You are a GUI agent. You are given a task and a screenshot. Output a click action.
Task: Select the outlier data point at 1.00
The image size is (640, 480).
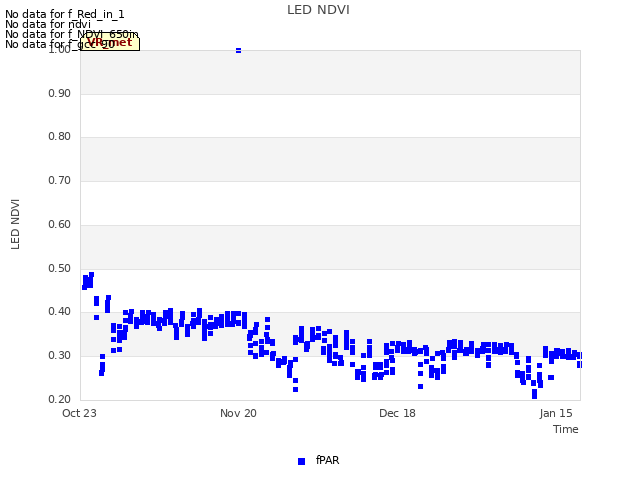click(238, 50)
